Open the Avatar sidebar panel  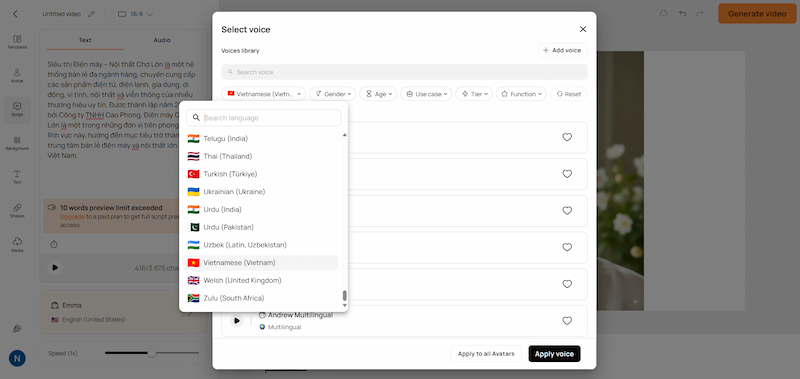click(17, 76)
